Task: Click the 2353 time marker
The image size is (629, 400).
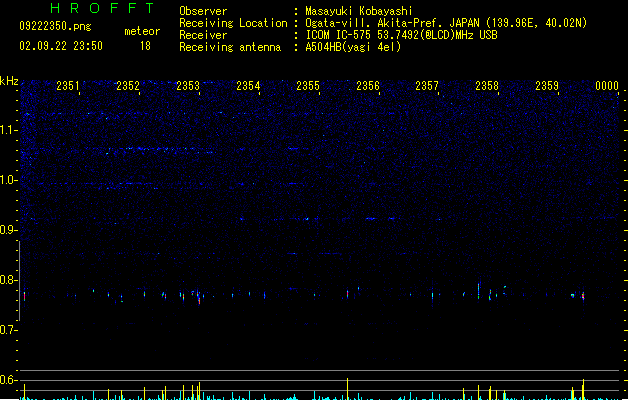Action: (x=188, y=86)
